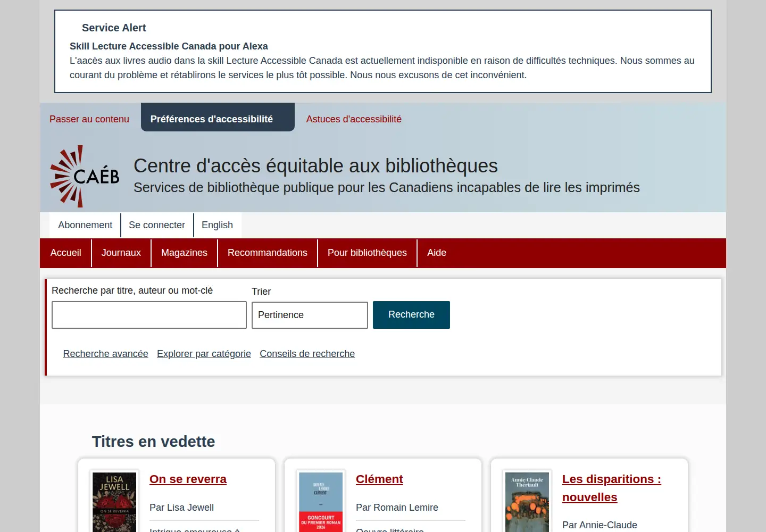This screenshot has width=766, height=532.
Task: Open Astuces d'accessibilité link
Action: pos(354,119)
